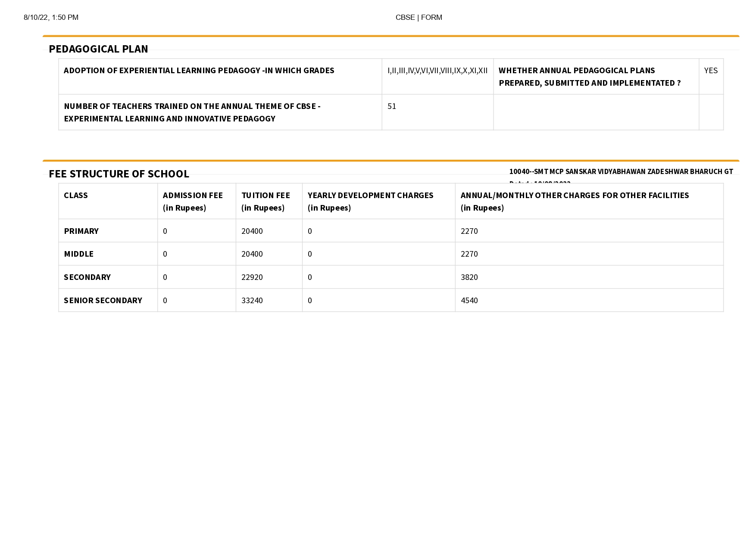
Task: Select the MIDDLE row label
Action: coord(78,254)
